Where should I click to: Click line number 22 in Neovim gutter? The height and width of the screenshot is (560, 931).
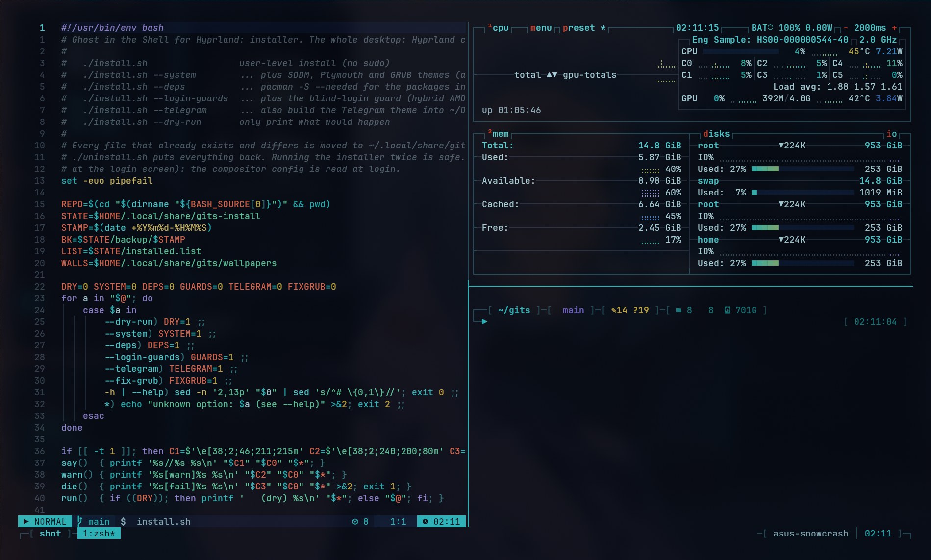(39, 287)
